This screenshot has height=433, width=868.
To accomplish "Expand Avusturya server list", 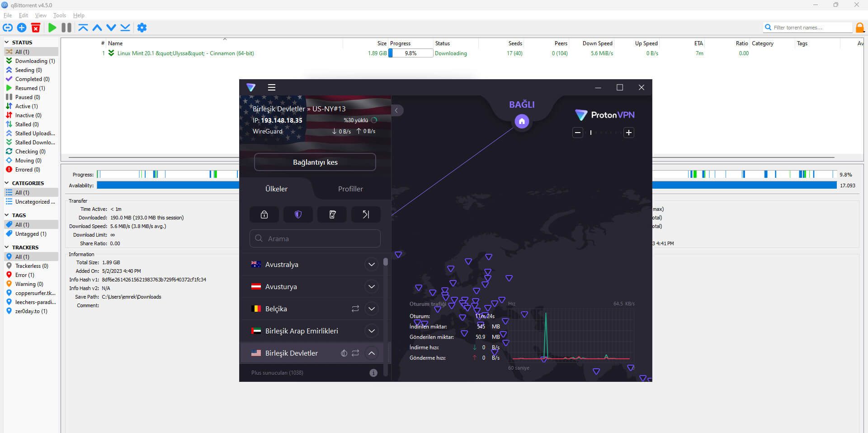I will tap(372, 286).
